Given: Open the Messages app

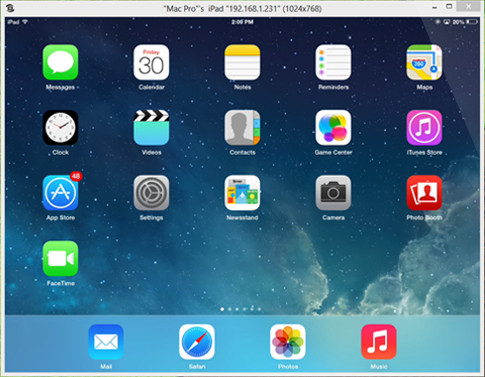Looking at the screenshot, I should [60, 62].
